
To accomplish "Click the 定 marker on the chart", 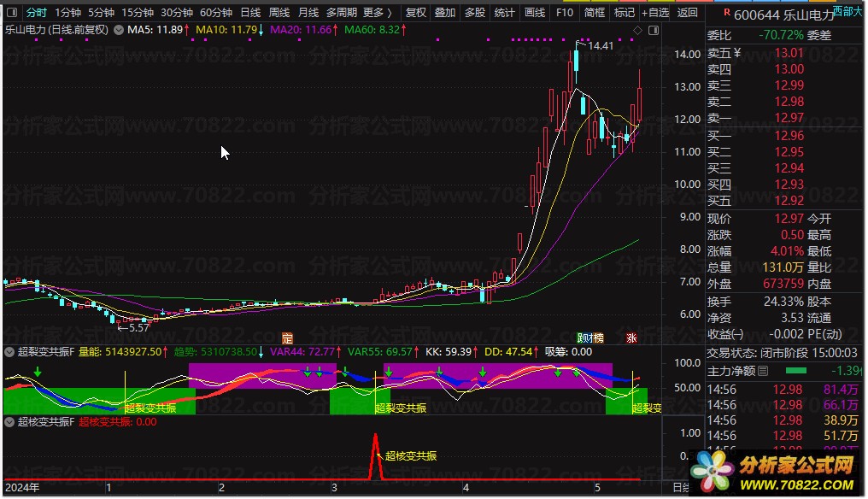I will pos(287,338).
